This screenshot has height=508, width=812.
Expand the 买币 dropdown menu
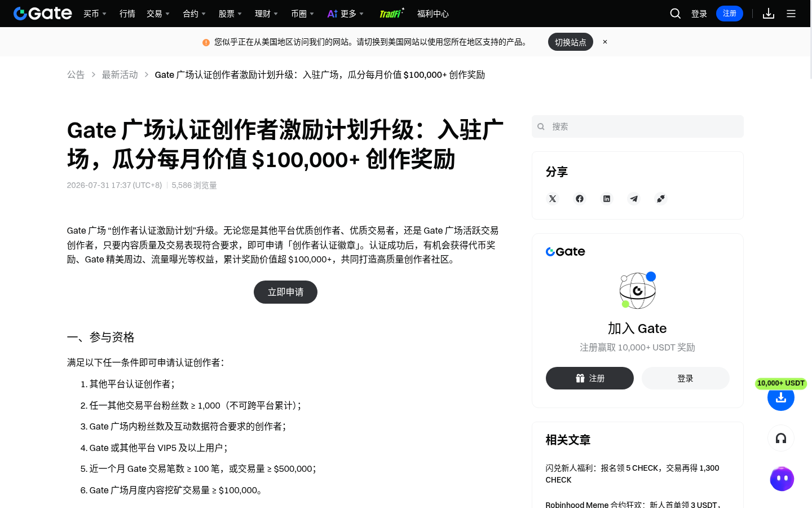[x=95, y=14]
